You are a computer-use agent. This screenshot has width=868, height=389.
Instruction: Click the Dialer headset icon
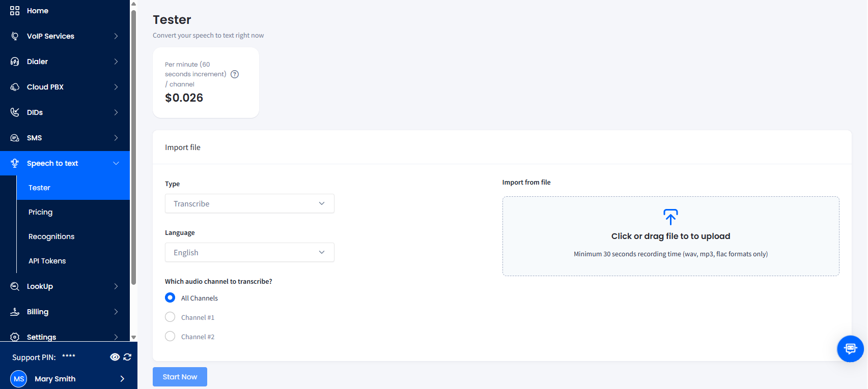(x=15, y=62)
